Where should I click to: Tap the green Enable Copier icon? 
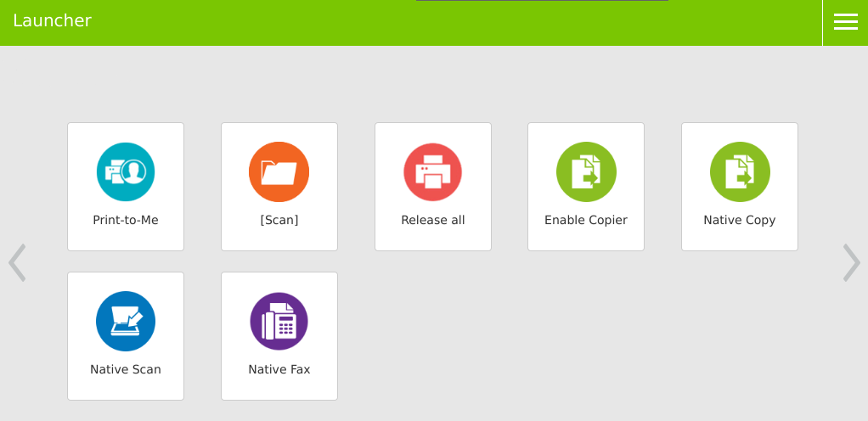pyautogui.click(x=586, y=171)
